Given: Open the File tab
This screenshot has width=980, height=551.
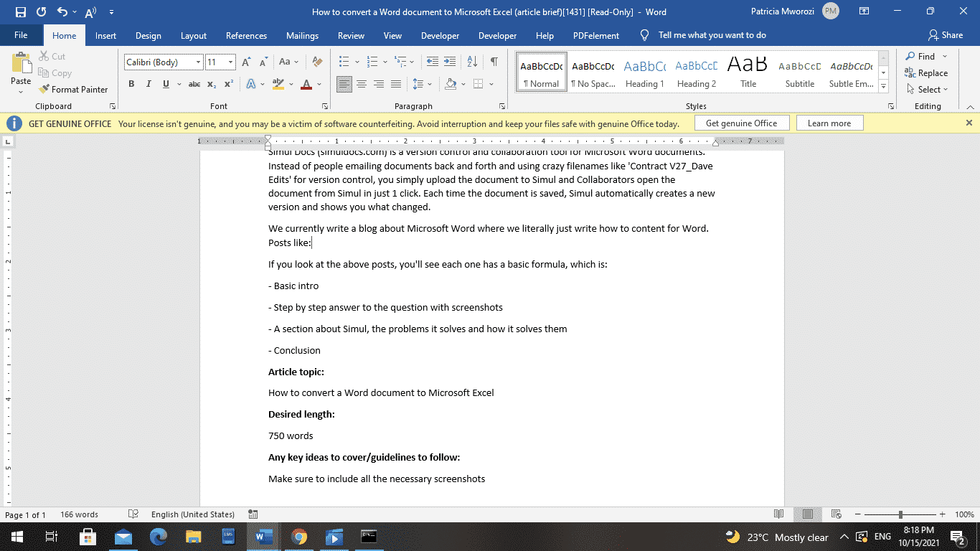Looking at the screenshot, I should click(x=21, y=35).
